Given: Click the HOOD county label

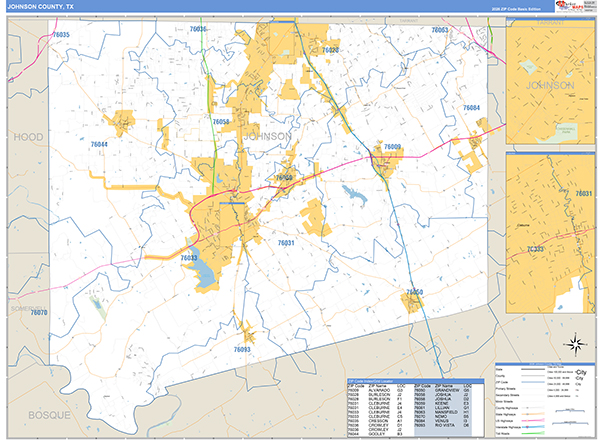Looking at the screenshot, I should pos(25,133).
